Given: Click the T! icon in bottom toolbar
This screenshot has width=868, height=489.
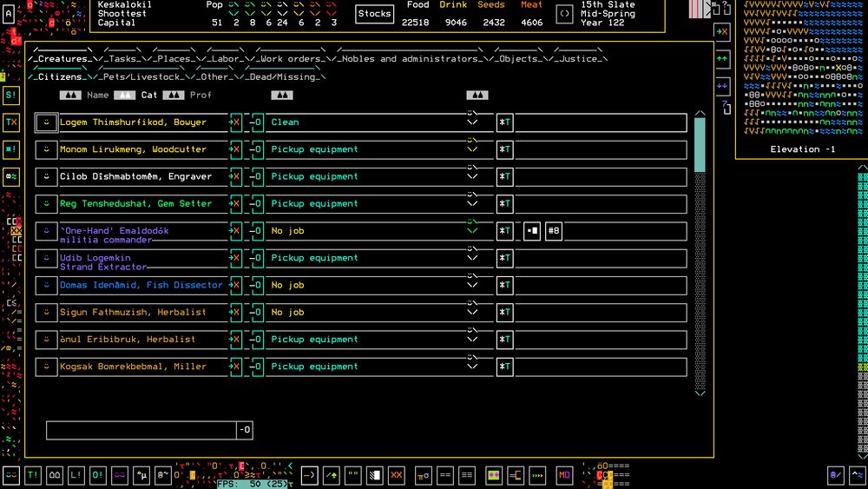Looking at the screenshot, I should click(33, 475).
